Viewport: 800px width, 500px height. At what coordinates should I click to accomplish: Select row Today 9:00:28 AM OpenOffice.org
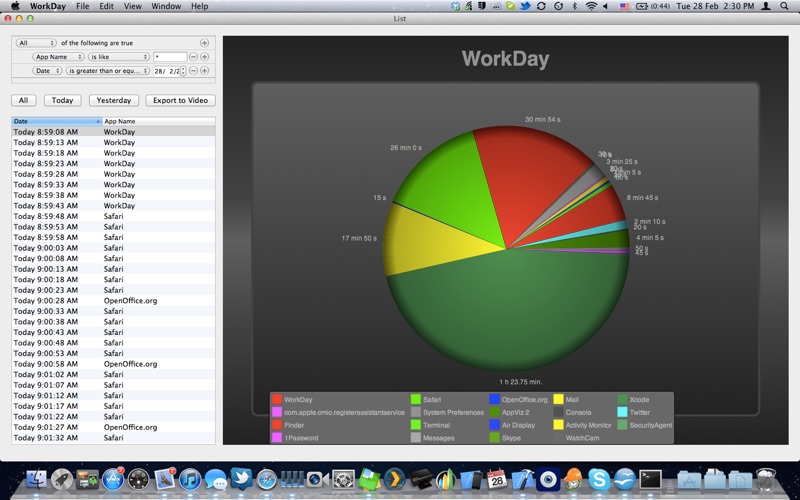113,301
